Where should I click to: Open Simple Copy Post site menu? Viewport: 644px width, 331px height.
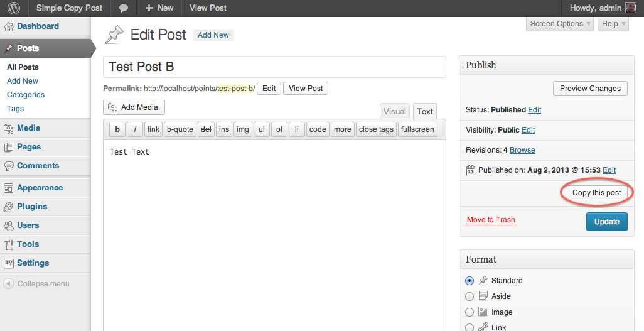point(69,8)
